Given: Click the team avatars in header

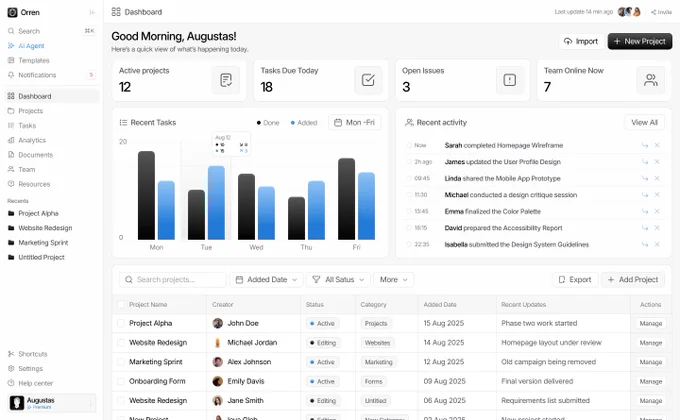Looking at the screenshot, I should pos(629,12).
